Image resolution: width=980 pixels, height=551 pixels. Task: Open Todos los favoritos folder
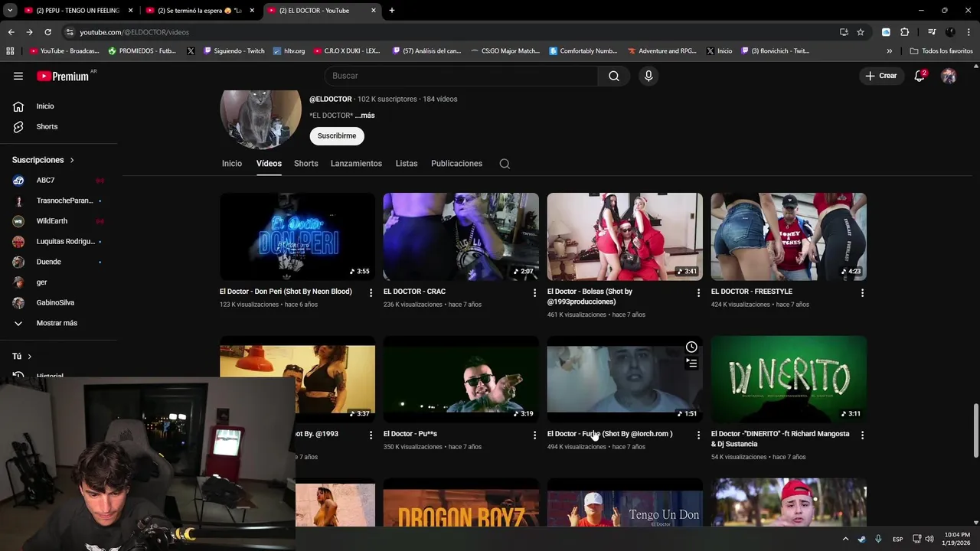(x=942, y=51)
